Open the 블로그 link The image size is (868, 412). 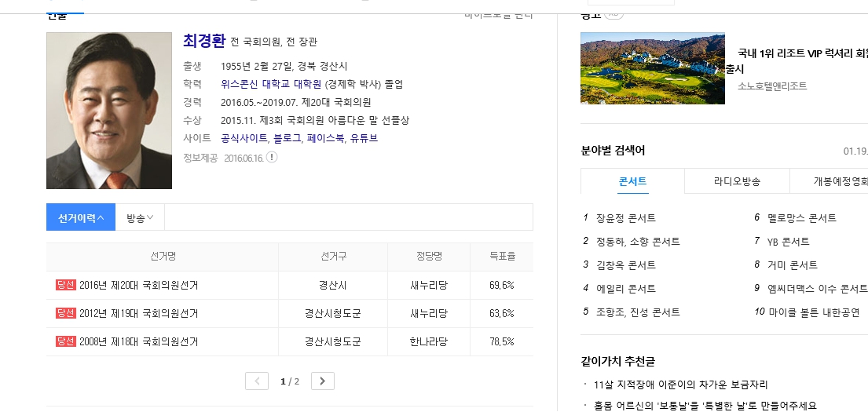coord(288,138)
